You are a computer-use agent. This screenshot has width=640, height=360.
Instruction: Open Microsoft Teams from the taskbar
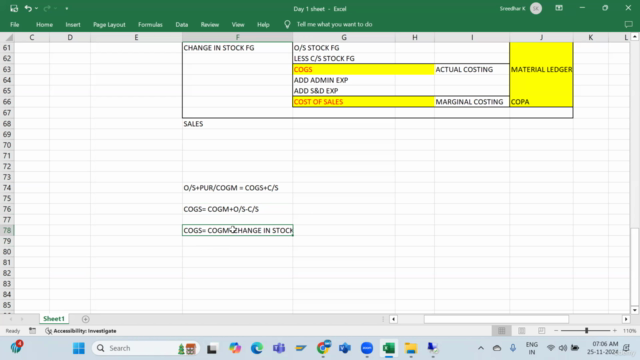coord(279,348)
